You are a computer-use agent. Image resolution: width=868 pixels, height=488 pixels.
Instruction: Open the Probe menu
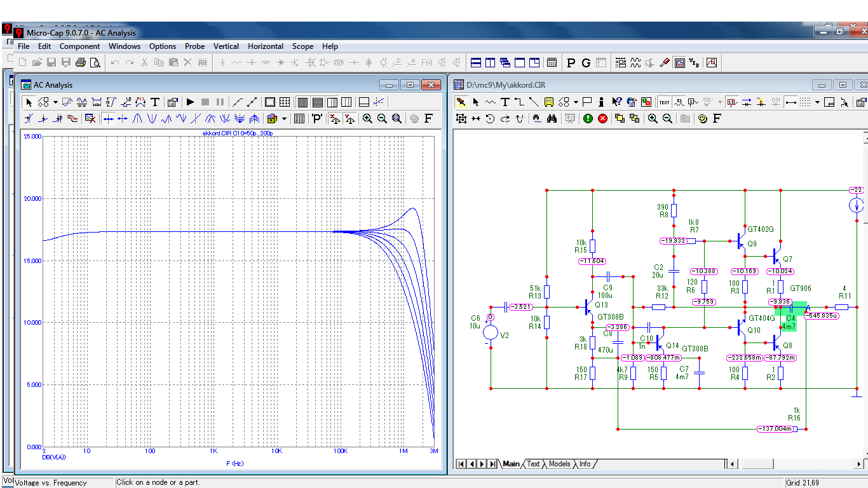(x=194, y=46)
